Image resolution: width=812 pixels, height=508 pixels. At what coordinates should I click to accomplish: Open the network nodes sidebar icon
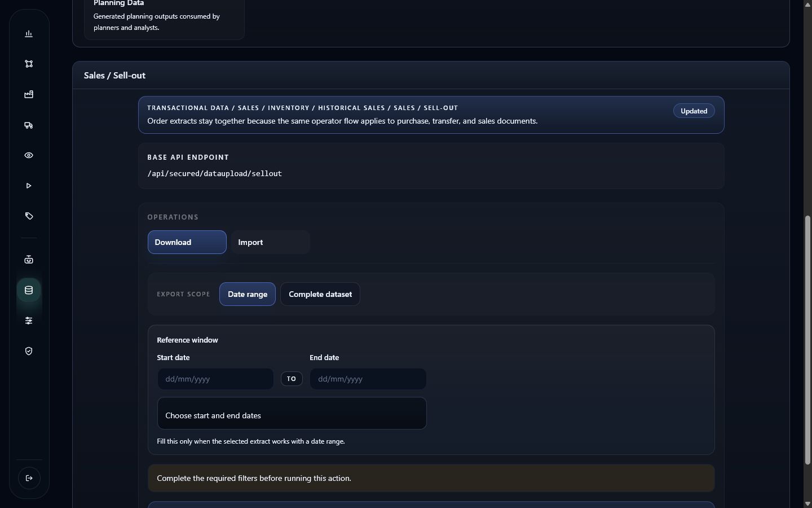[x=29, y=64]
